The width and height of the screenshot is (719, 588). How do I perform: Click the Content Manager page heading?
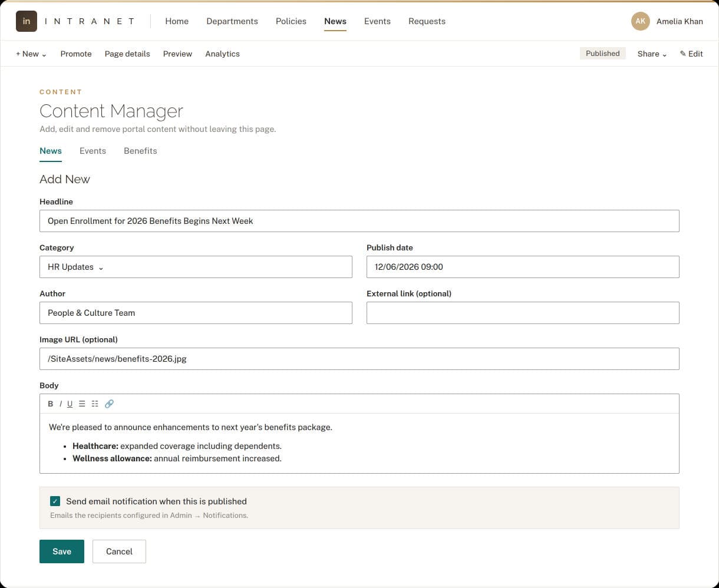pyautogui.click(x=111, y=111)
